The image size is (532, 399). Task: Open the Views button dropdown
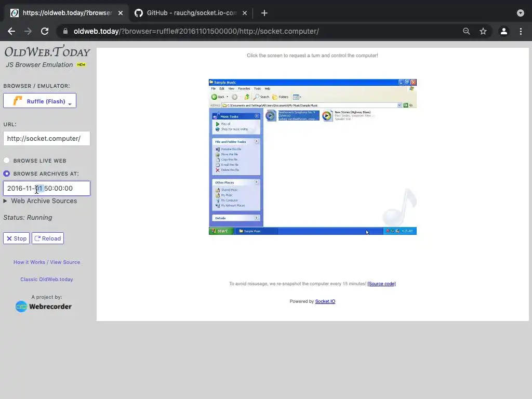tap(297, 97)
